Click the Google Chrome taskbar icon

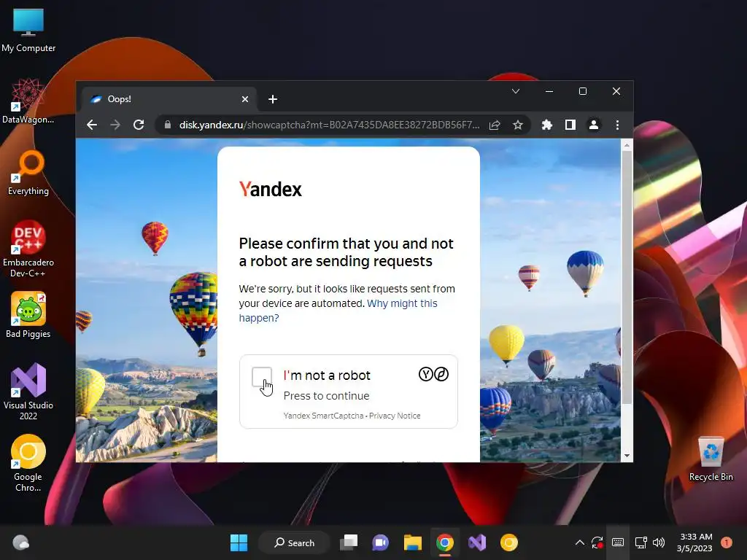point(444,542)
